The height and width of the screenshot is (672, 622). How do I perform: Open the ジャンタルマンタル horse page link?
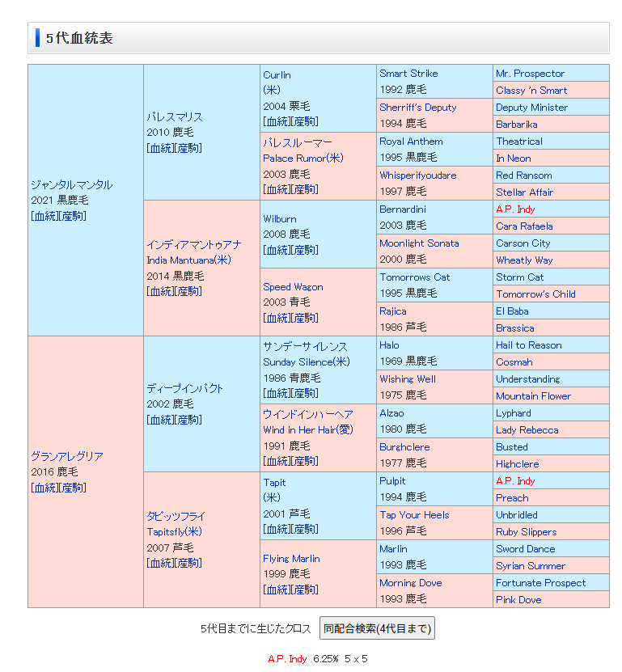pos(71,185)
